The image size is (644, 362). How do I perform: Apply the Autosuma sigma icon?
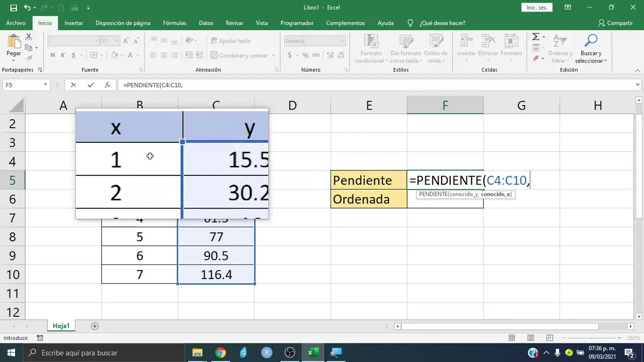click(x=535, y=36)
